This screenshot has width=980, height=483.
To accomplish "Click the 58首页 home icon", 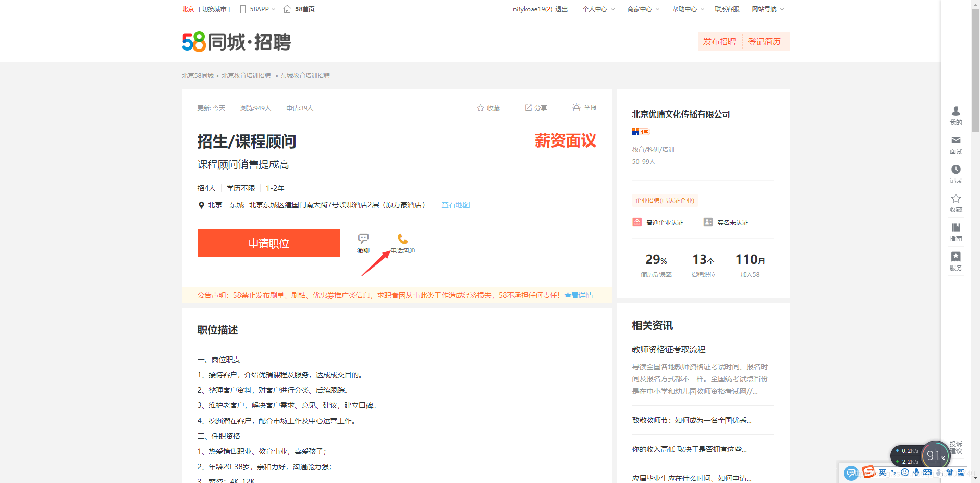I will 287,9.
